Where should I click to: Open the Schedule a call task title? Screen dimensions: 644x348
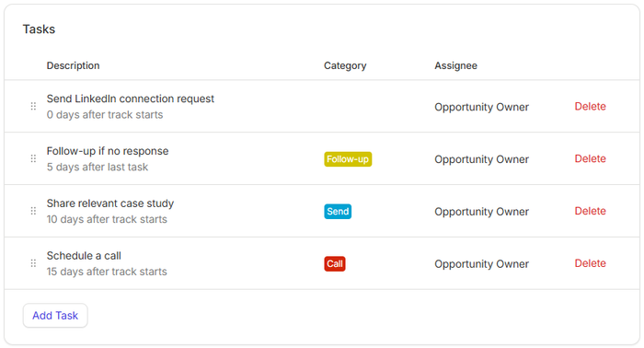84,256
